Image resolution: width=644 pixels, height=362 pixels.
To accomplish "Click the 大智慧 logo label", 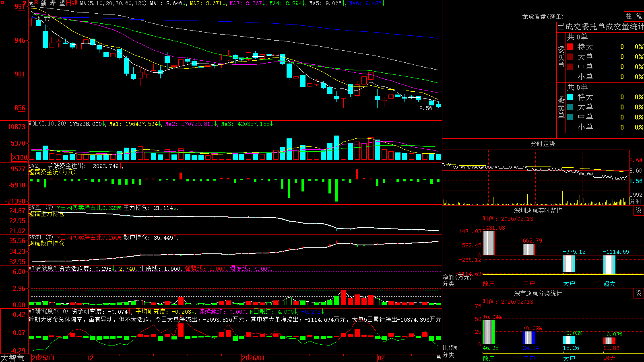I will 12,358.
